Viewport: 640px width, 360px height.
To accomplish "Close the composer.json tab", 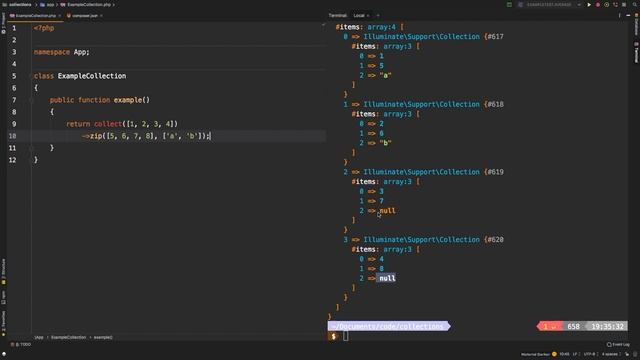I will pos(101,16).
